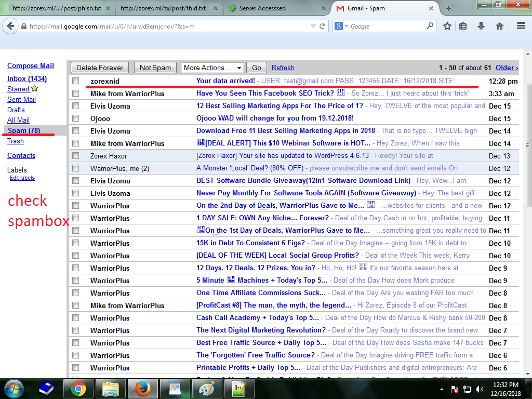532x399 pixels.
Task: Open Firefox from the taskbar
Action: click(142, 389)
